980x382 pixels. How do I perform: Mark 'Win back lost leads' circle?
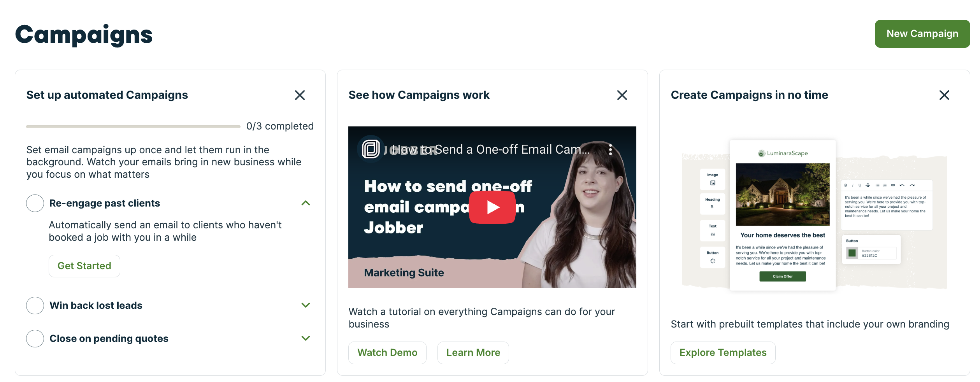[35, 306]
